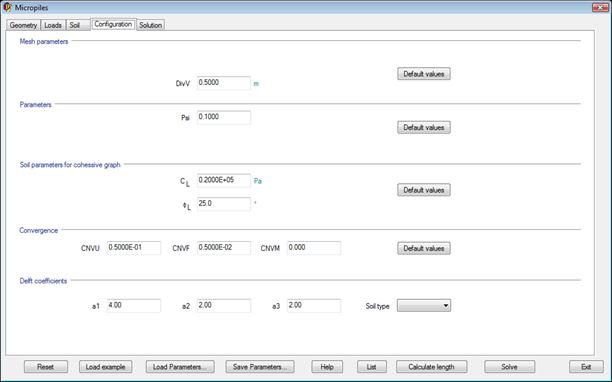
Task: Click the Reset button
Action: (x=46, y=367)
